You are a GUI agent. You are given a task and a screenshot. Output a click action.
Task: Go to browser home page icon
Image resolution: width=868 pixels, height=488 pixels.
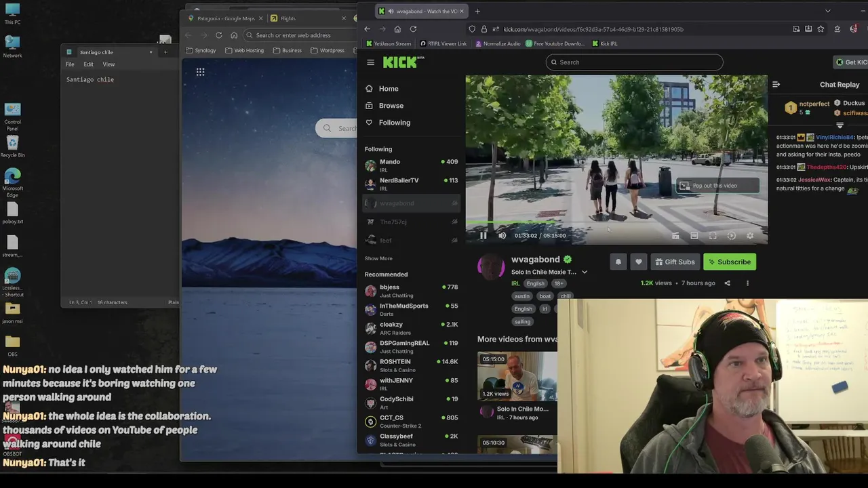[397, 29]
